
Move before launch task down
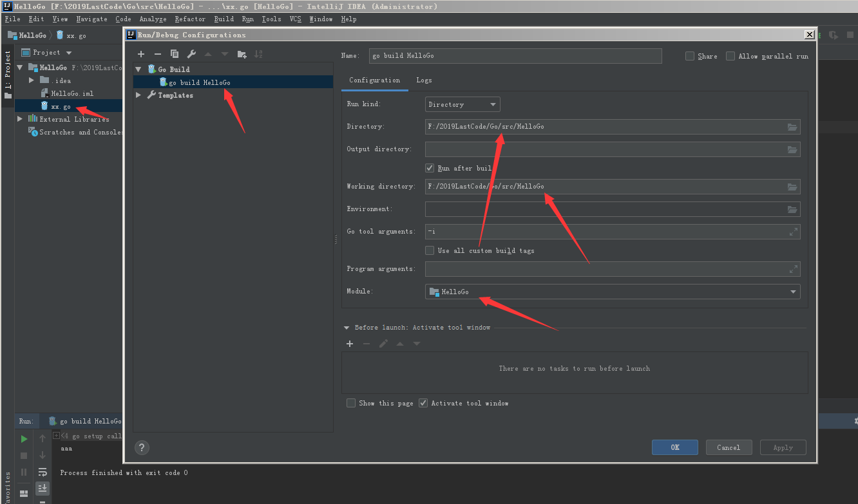[x=417, y=344]
